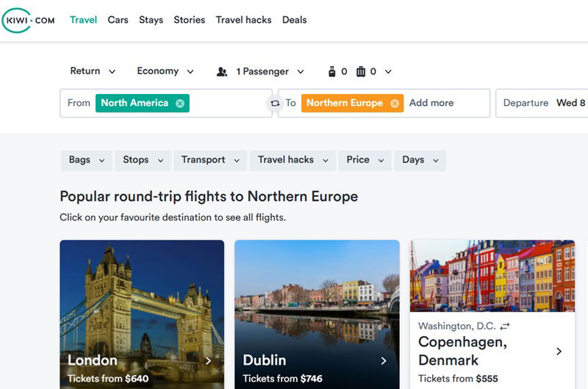Click the Copenhagen, Denmark title
This screenshot has width=588, height=389.
click(x=463, y=351)
